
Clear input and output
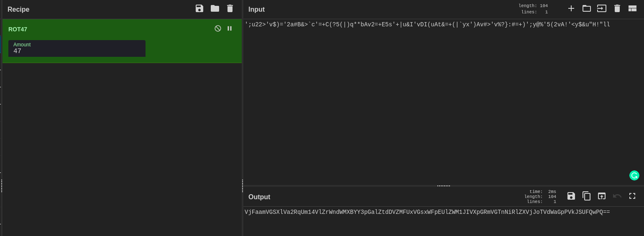click(x=617, y=8)
